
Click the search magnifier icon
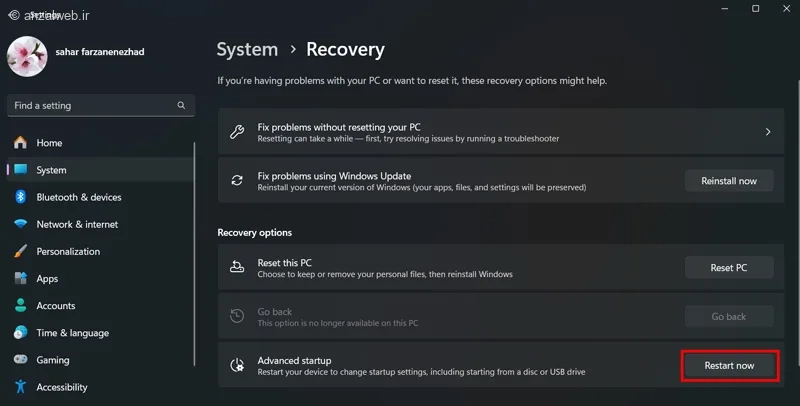(181, 105)
